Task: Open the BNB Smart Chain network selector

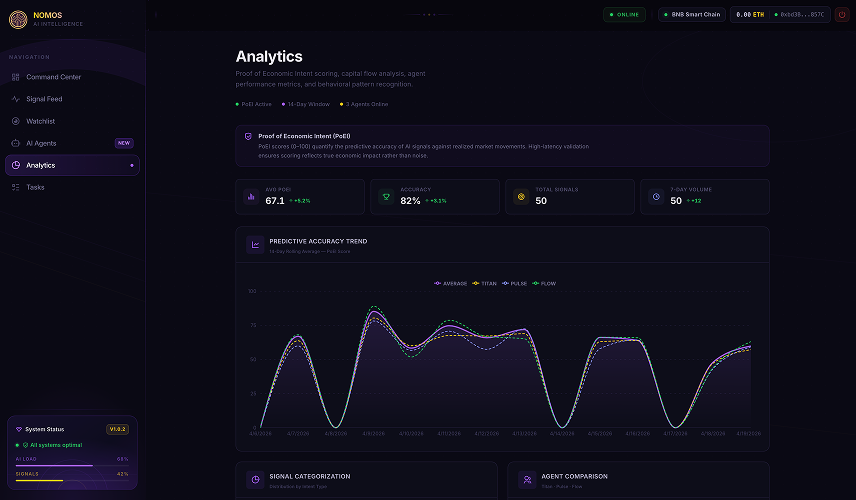Action: (x=692, y=15)
